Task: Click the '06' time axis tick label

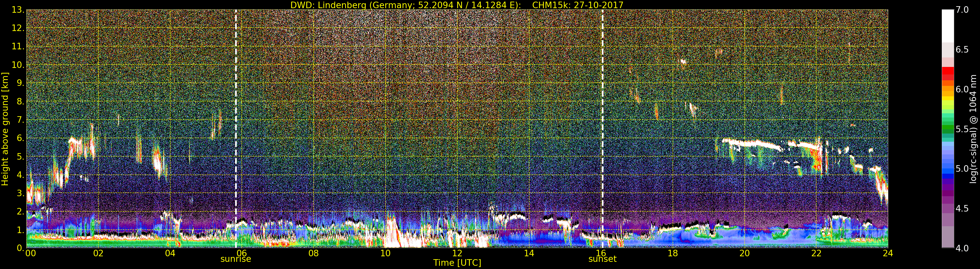Action: [x=242, y=253]
